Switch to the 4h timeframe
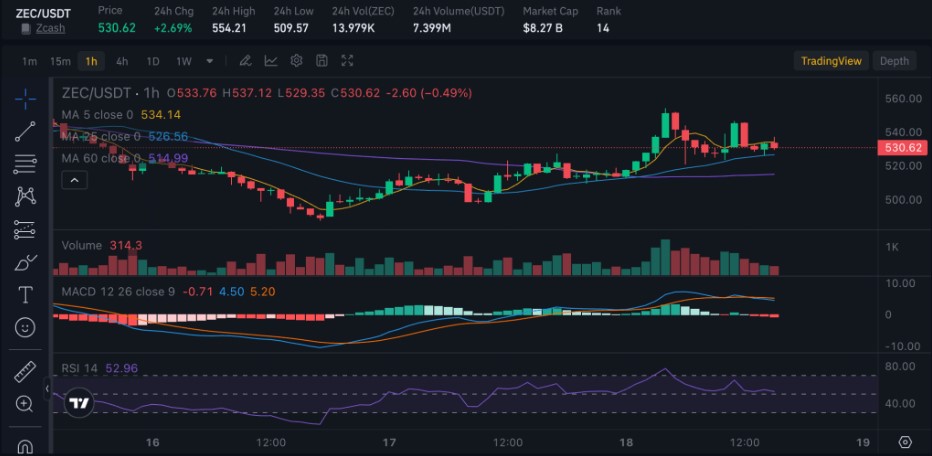The width and height of the screenshot is (932, 456). (122, 61)
